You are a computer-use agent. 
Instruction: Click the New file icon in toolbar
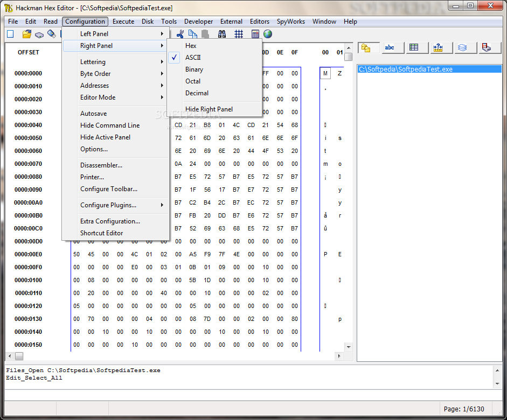point(10,34)
